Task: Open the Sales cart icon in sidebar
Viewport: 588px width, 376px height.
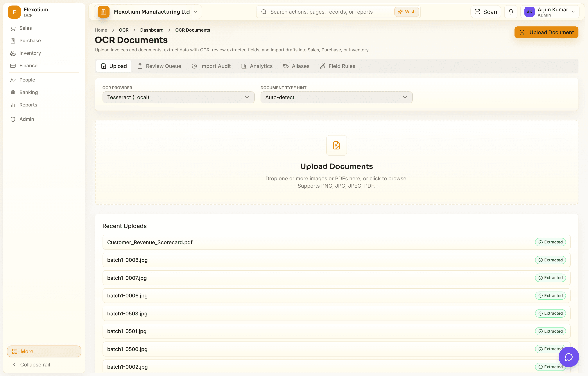Action: [13, 28]
